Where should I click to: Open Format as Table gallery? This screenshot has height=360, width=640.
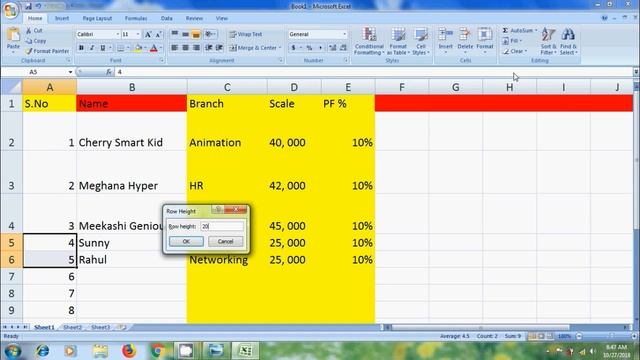[x=398, y=41]
